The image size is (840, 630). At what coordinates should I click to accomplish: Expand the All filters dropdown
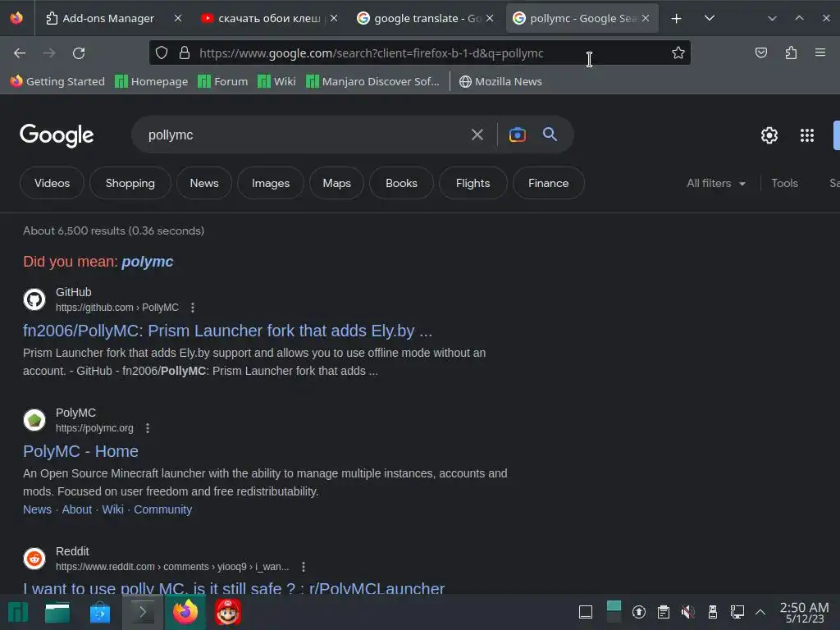(x=716, y=183)
